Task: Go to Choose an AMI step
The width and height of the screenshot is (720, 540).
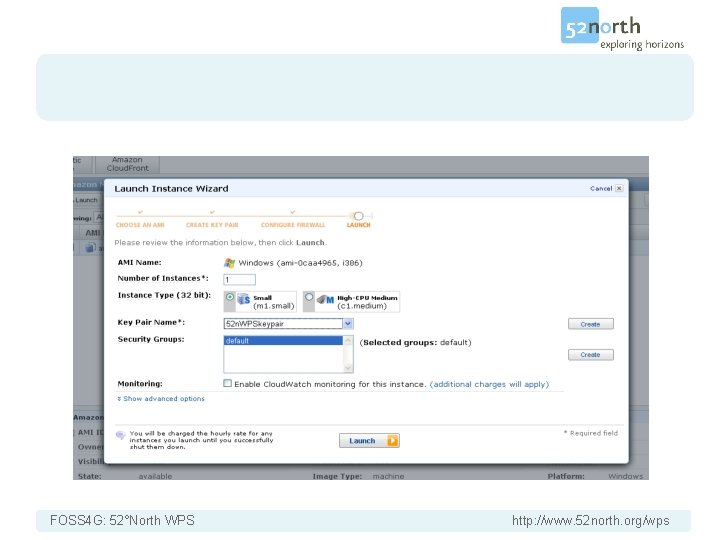Action: click(x=140, y=225)
